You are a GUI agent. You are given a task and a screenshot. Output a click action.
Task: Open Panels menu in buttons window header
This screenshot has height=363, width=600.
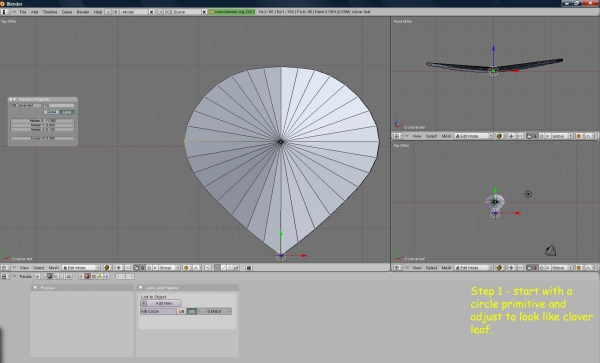(25, 276)
